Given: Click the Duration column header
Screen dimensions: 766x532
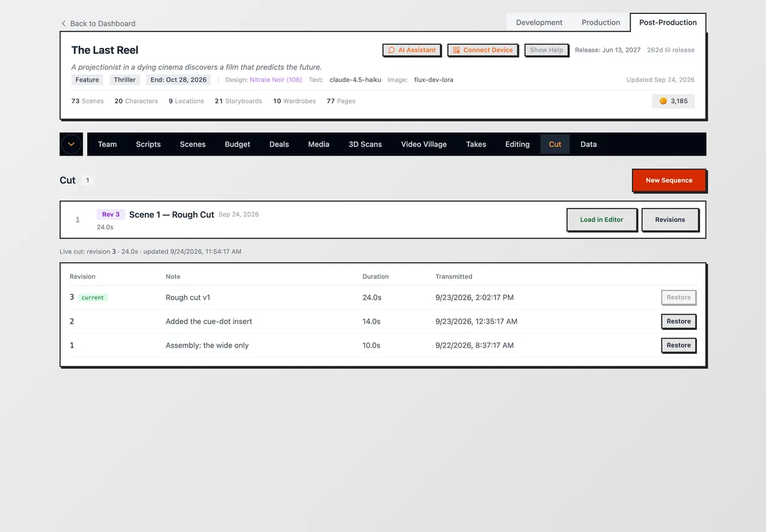Looking at the screenshot, I should pyautogui.click(x=375, y=276).
